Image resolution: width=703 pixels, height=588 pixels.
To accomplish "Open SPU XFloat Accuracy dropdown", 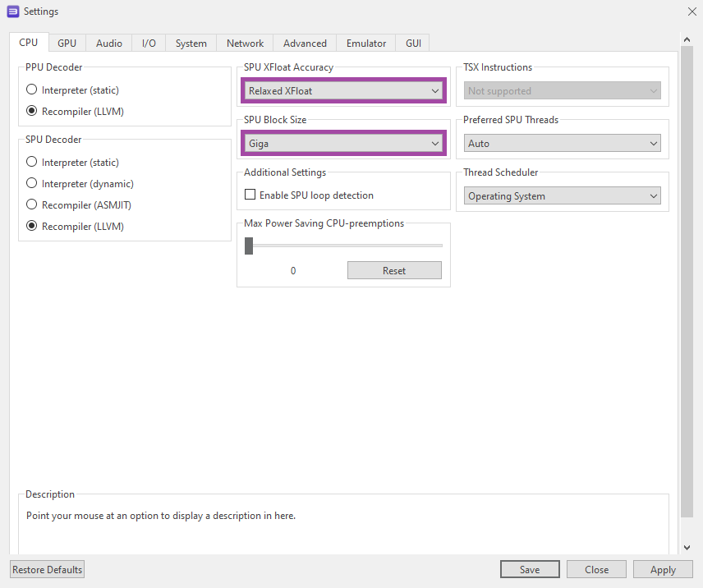I will (x=343, y=90).
